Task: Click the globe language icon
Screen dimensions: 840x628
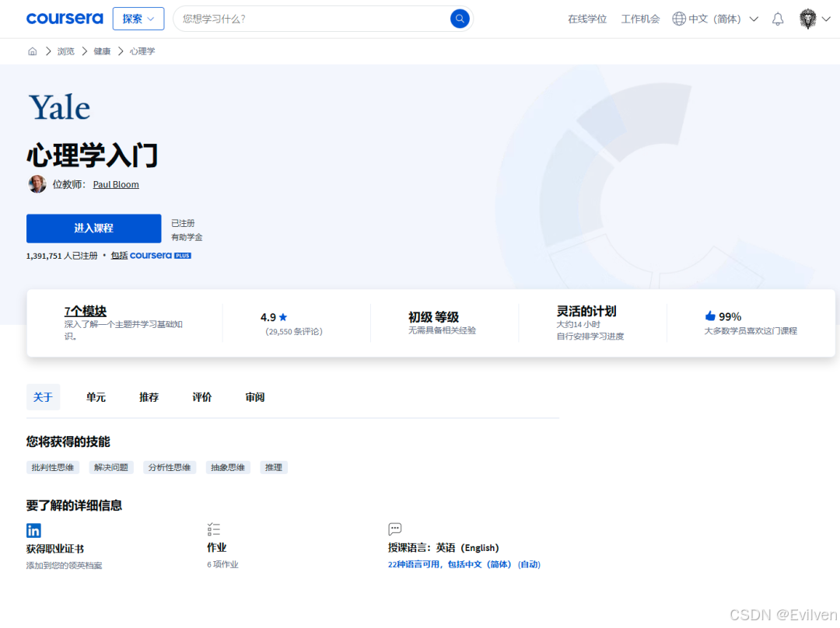Action: click(x=679, y=19)
